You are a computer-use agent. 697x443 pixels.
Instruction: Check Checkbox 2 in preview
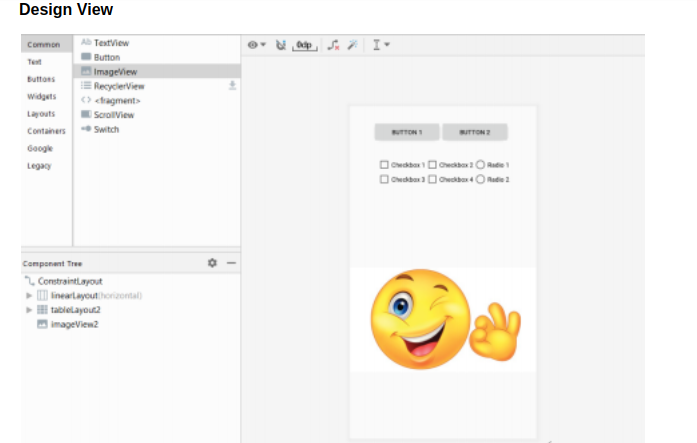click(432, 165)
